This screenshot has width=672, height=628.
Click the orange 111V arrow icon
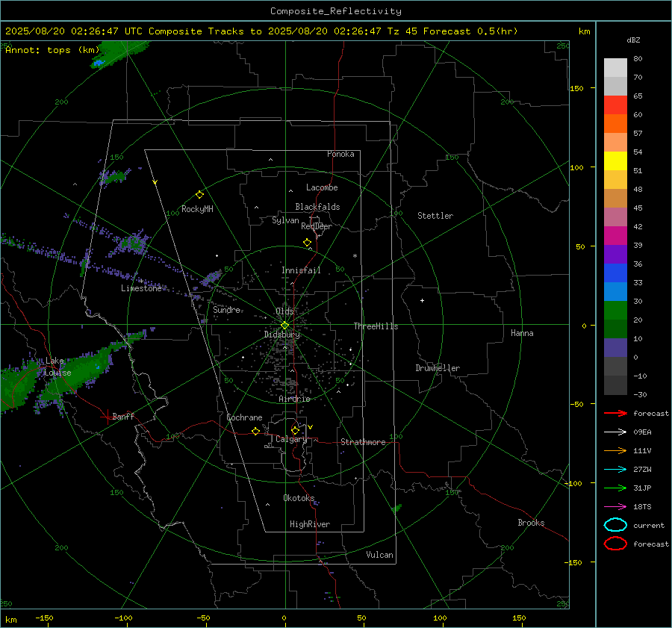[615, 450]
